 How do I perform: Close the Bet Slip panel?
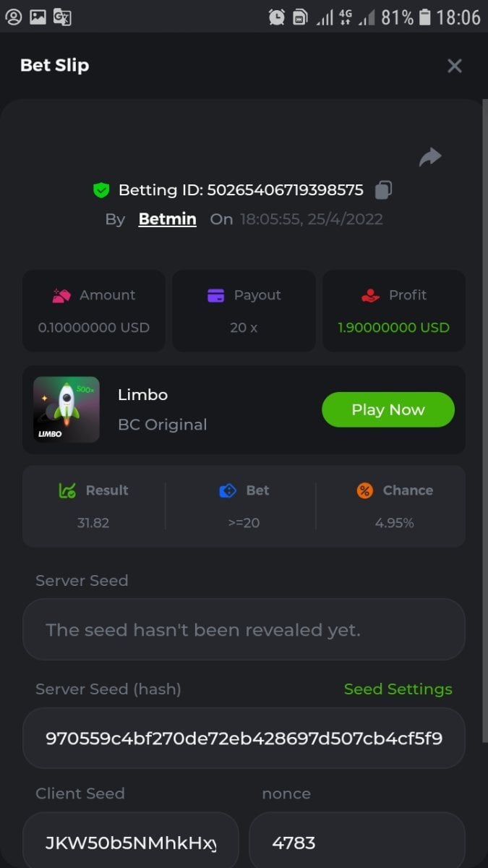tap(454, 66)
